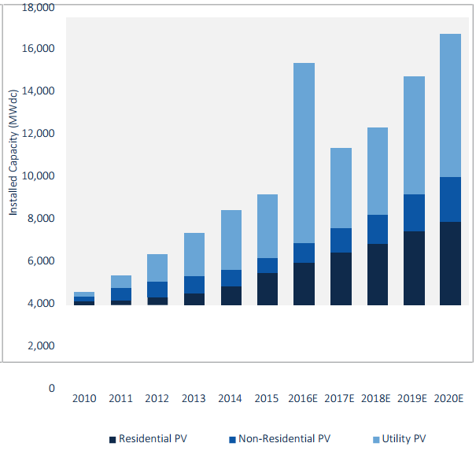
Task: Select the 2018E Residential PV bar segment
Action: [x=378, y=275]
